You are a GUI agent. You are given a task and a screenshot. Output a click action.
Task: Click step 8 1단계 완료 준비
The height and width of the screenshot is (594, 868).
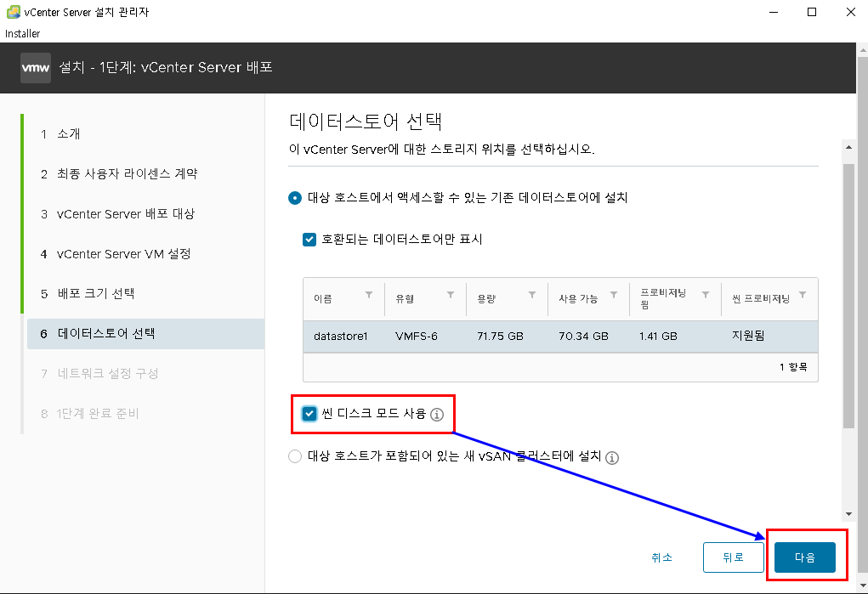click(x=89, y=414)
